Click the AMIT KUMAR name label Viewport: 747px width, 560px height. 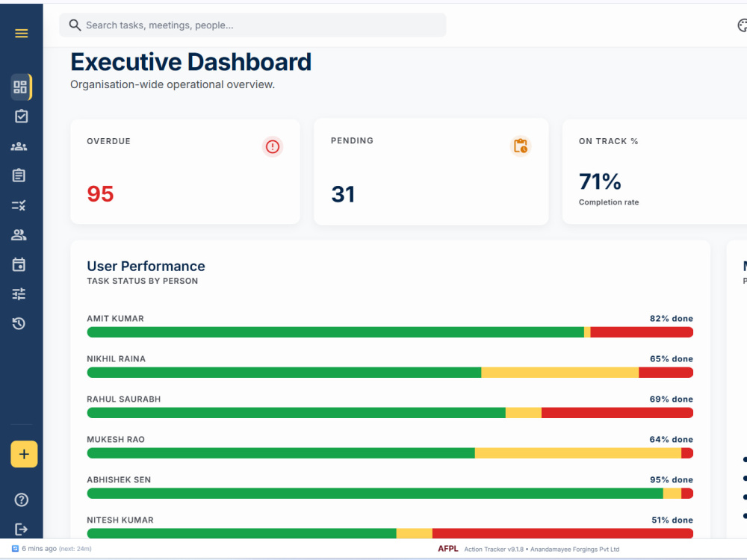[115, 319]
